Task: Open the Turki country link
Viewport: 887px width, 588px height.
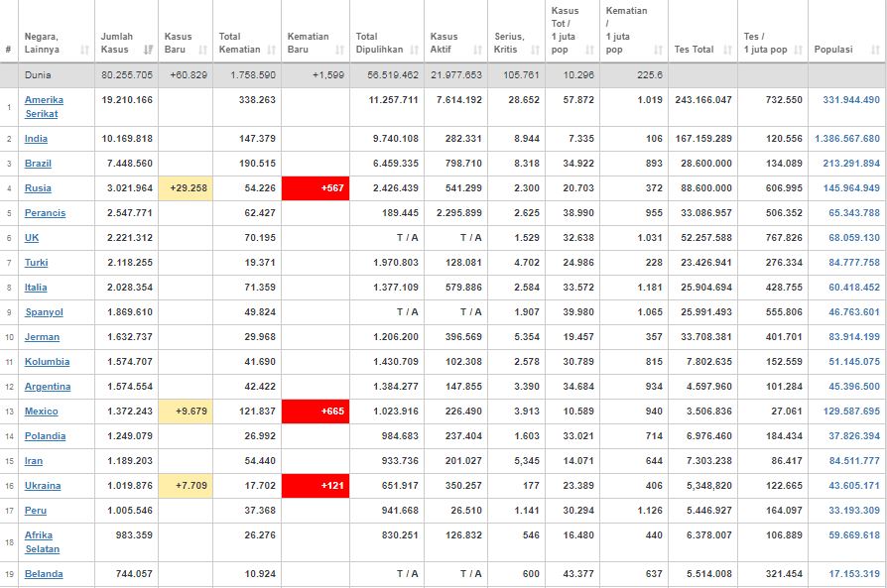Action: (36, 263)
